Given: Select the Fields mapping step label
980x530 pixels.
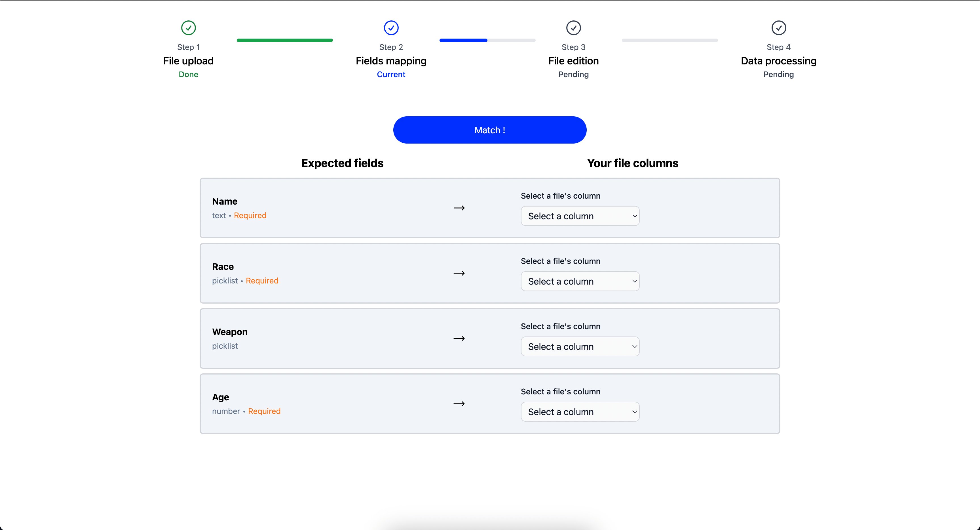Looking at the screenshot, I should coord(391,61).
